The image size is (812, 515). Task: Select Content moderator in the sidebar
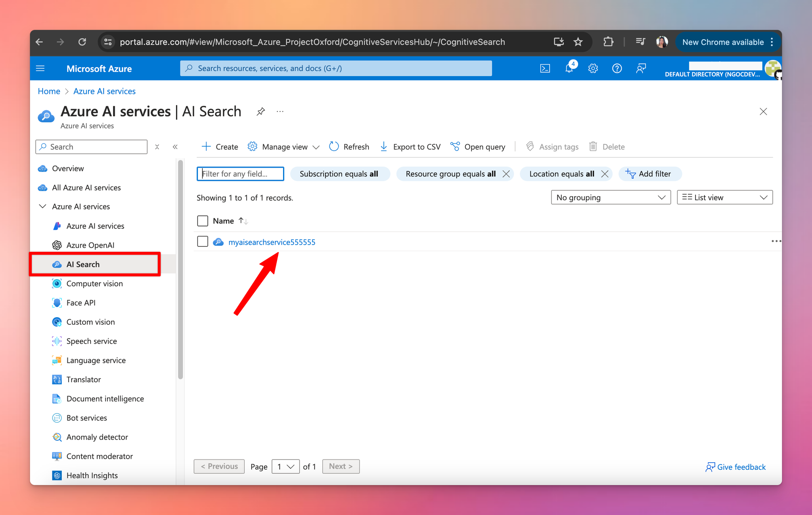click(100, 456)
